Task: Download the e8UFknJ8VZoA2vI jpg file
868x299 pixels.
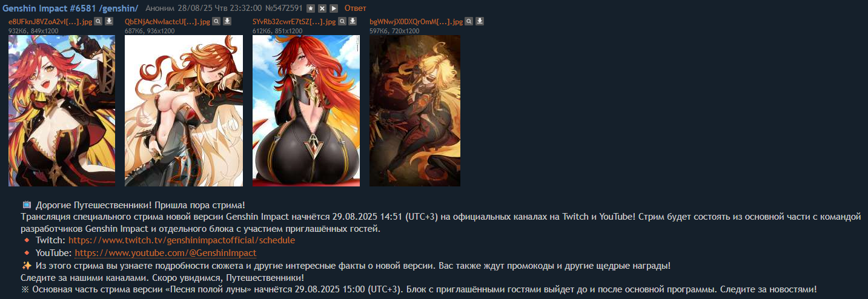Action: (109, 21)
